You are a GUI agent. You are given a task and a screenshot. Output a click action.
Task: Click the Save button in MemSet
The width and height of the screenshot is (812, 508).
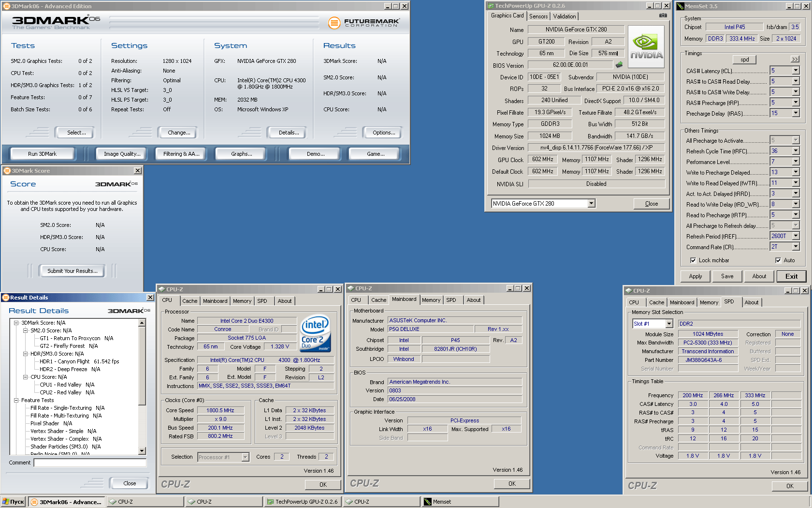point(727,276)
